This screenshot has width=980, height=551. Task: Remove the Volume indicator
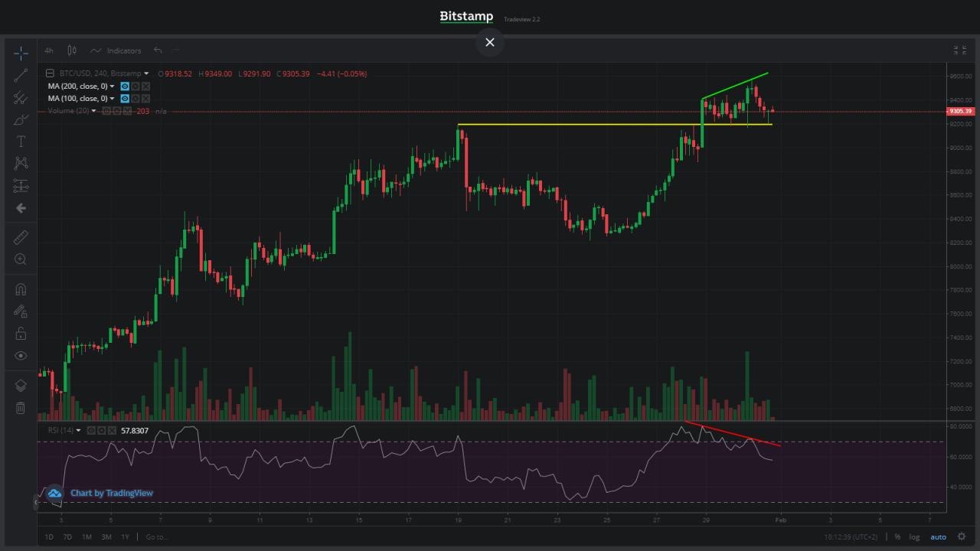point(127,111)
